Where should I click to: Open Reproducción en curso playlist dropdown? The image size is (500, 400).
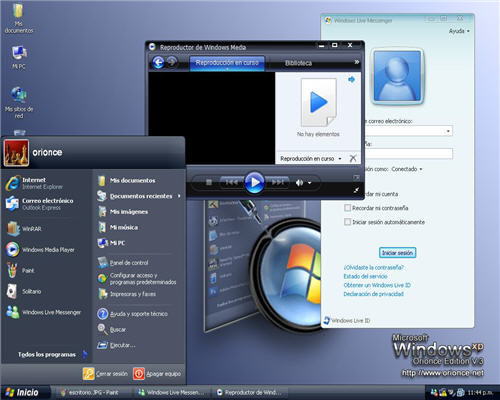pyautogui.click(x=311, y=159)
